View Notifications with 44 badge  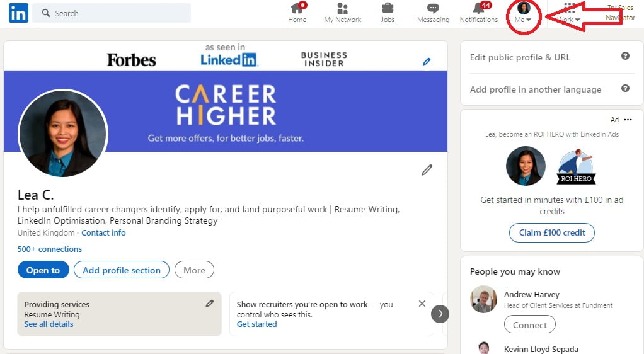[x=478, y=13]
